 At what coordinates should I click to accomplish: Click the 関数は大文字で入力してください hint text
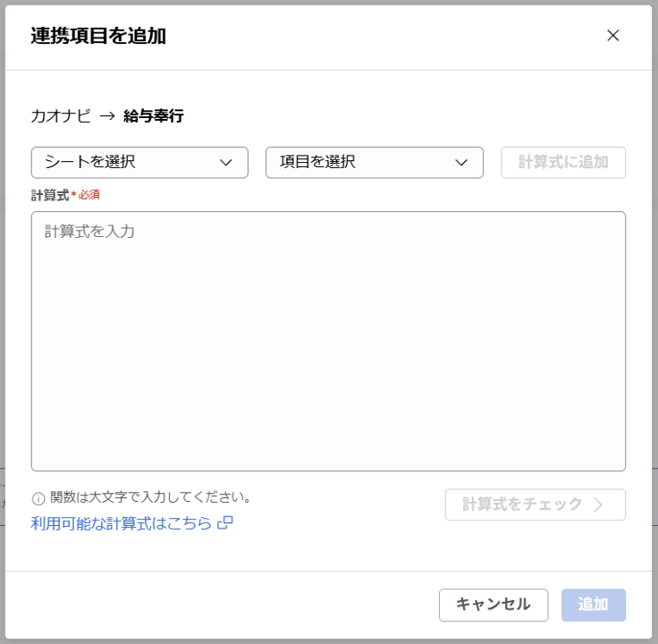pos(150,497)
